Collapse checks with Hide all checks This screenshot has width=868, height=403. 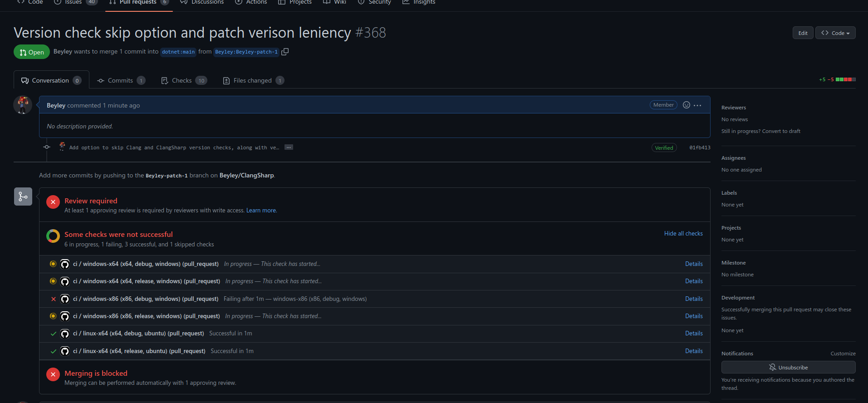[683, 233]
